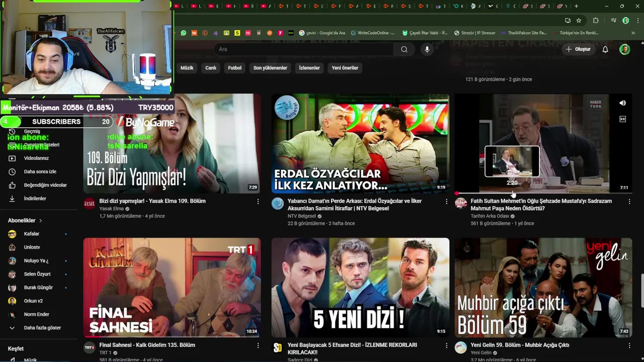Screen dimensions: 644x362
Task: Mute the previewing Fatih Sultan Mehmet video
Action: 622,103
